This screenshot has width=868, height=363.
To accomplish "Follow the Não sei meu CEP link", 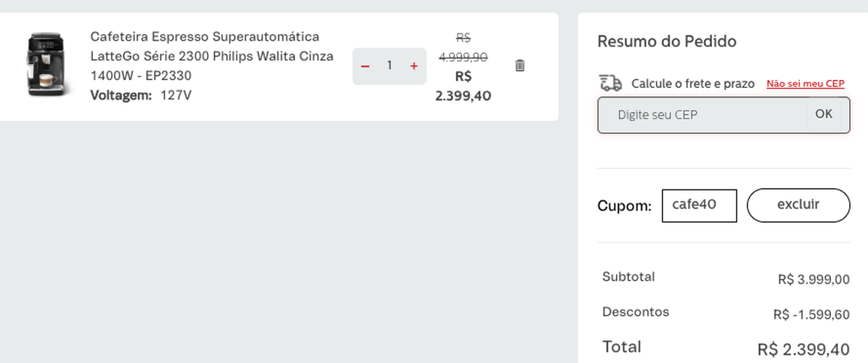I will click(x=805, y=84).
